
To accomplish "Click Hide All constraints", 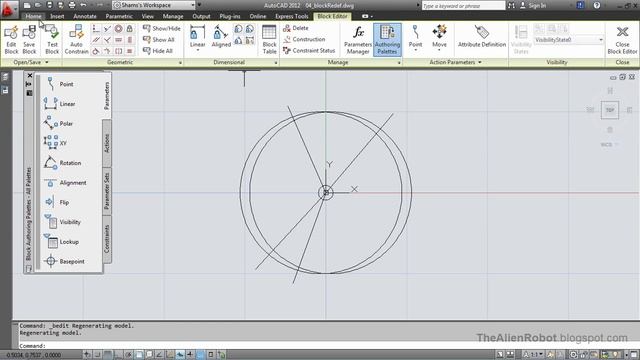I will pyautogui.click(x=158, y=51).
